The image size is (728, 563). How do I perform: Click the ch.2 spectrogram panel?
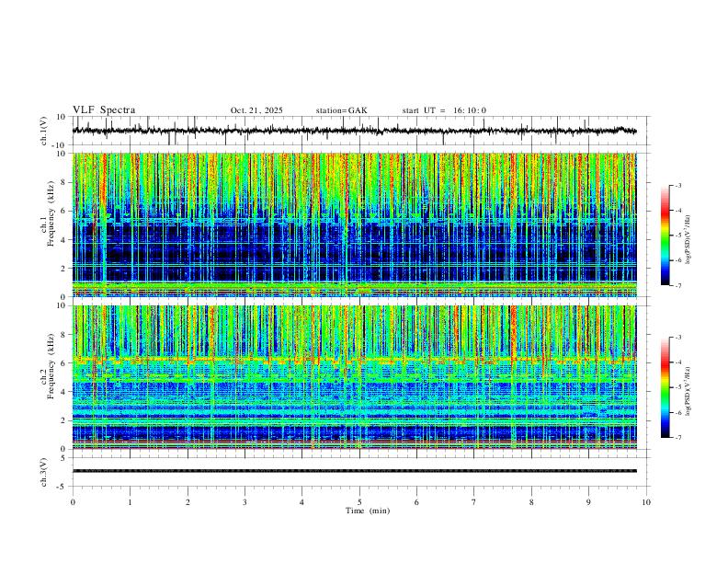tap(355, 377)
